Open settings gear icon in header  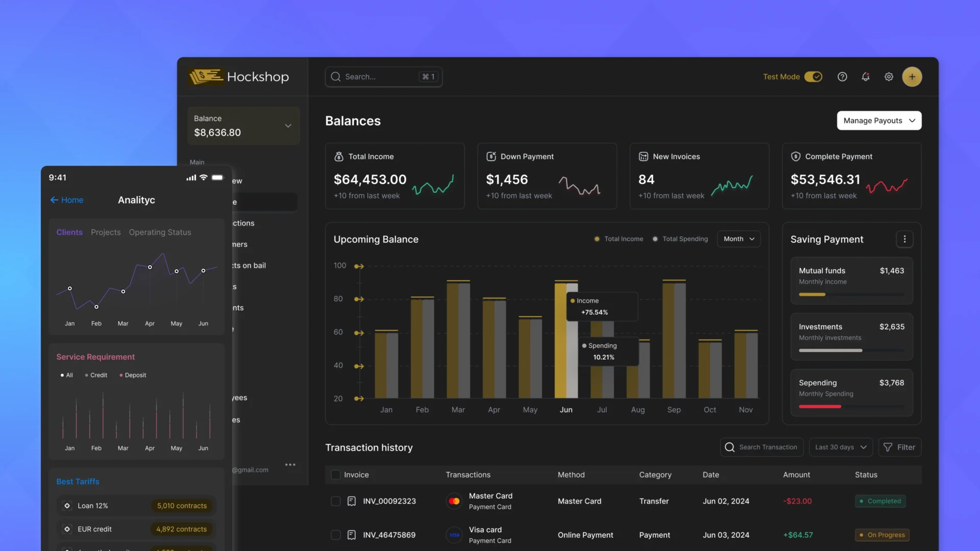[x=889, y=77]
